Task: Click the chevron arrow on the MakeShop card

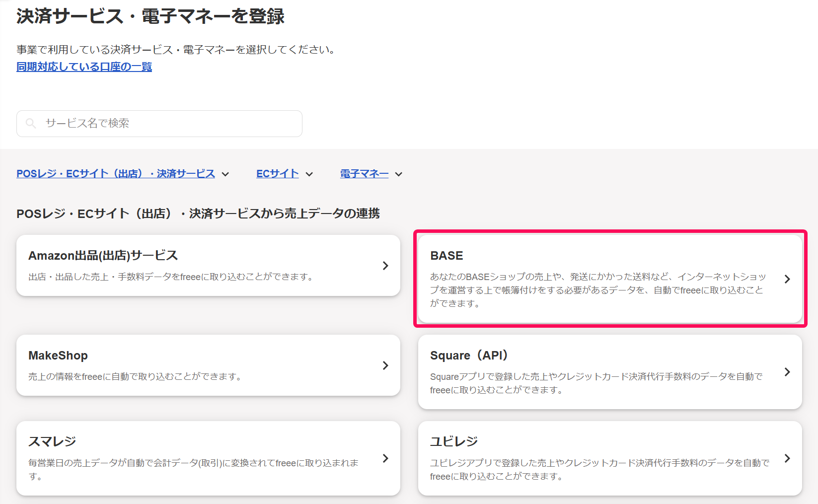Action: (x=385, y=365)
